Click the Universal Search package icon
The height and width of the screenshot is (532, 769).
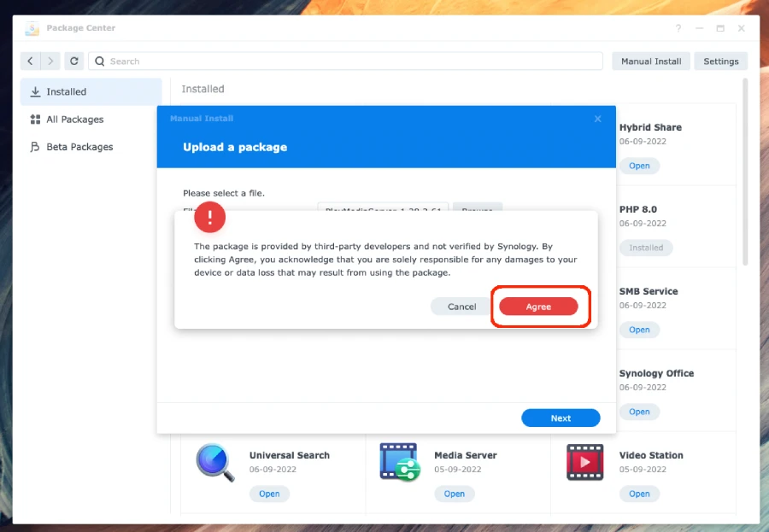pyautogui.click(x=214, y=463)
